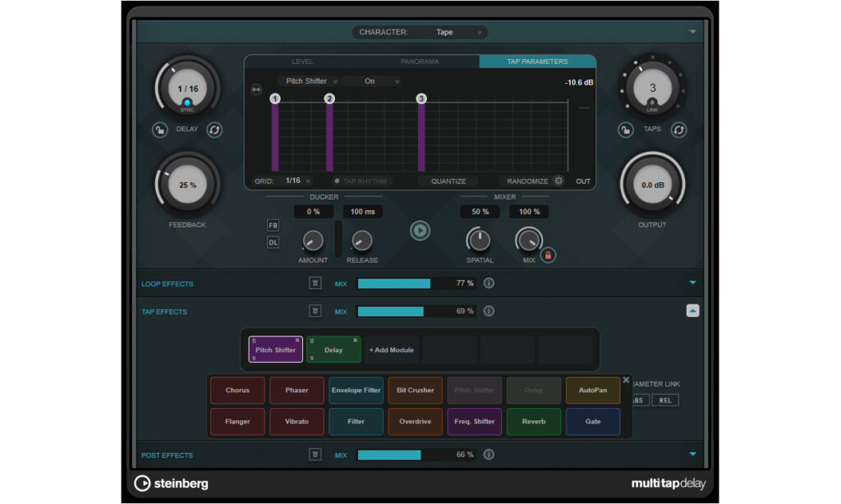Toggle the LINK button on the Taps knob
The image size is (841, 504).
(652, 103)
